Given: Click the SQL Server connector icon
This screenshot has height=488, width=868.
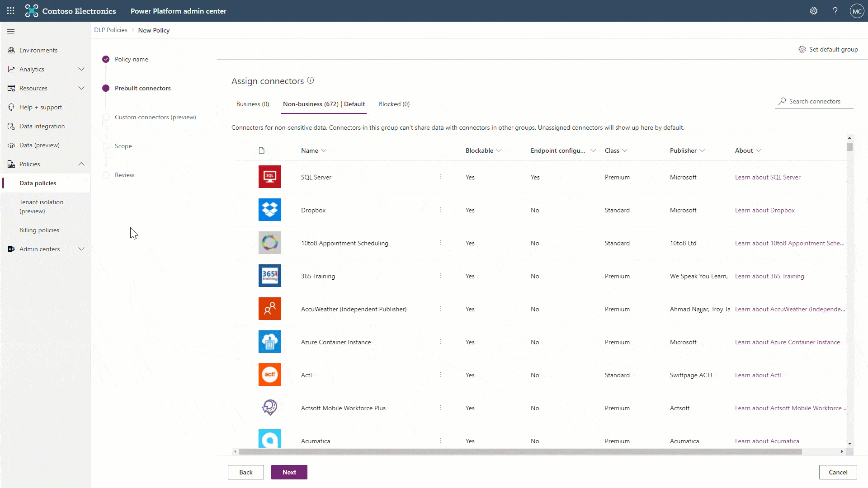Looking at the screenshot, I should (x=269, y=177).
